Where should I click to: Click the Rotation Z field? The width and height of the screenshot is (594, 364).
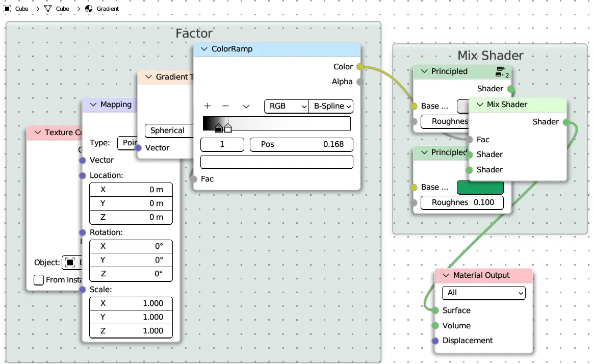pyautogui.click(x=131, y=273)
